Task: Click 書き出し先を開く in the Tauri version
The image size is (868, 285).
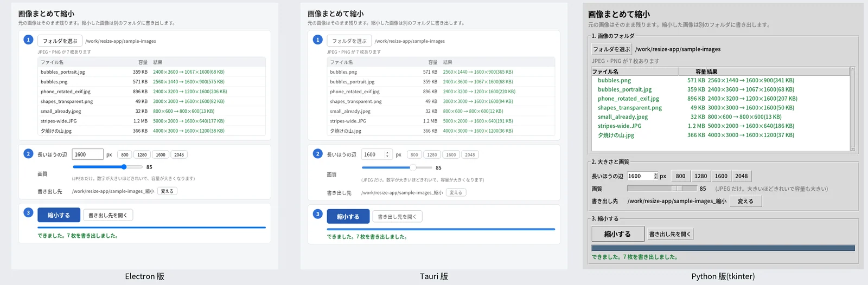Action: [397, 217]
